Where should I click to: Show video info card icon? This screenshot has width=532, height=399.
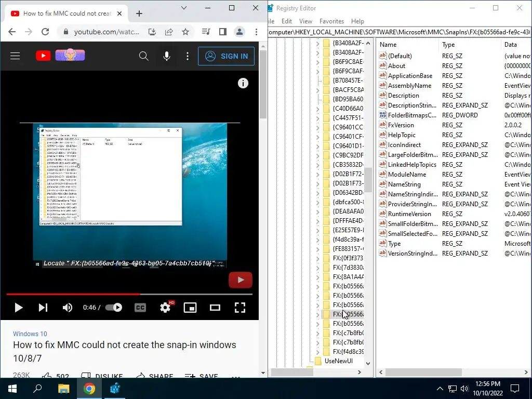[243, 83]
